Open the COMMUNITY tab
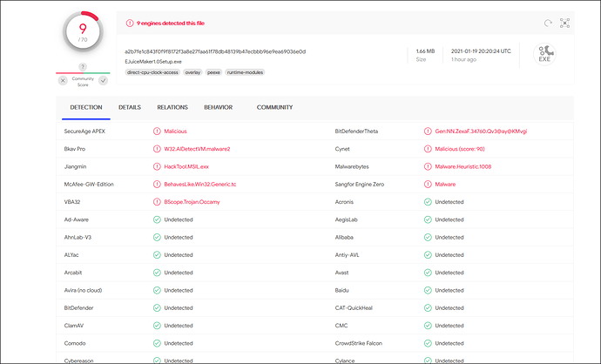 274,107
